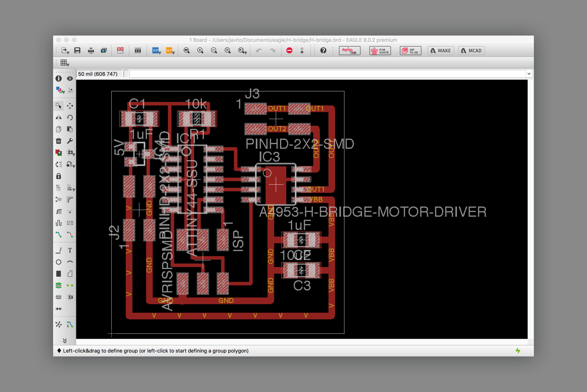
Task: Zoom in on the board
Action: pyautogui.click(x=200, y=50)
